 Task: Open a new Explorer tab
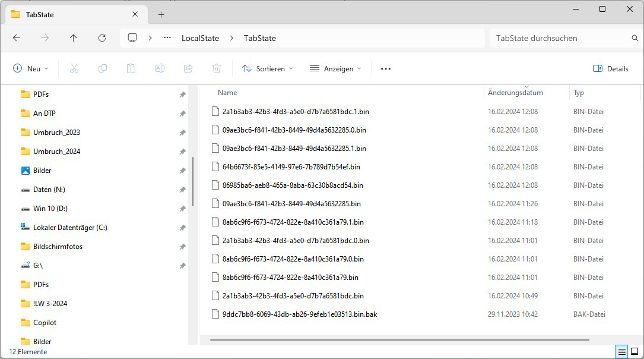coord(161,14)
